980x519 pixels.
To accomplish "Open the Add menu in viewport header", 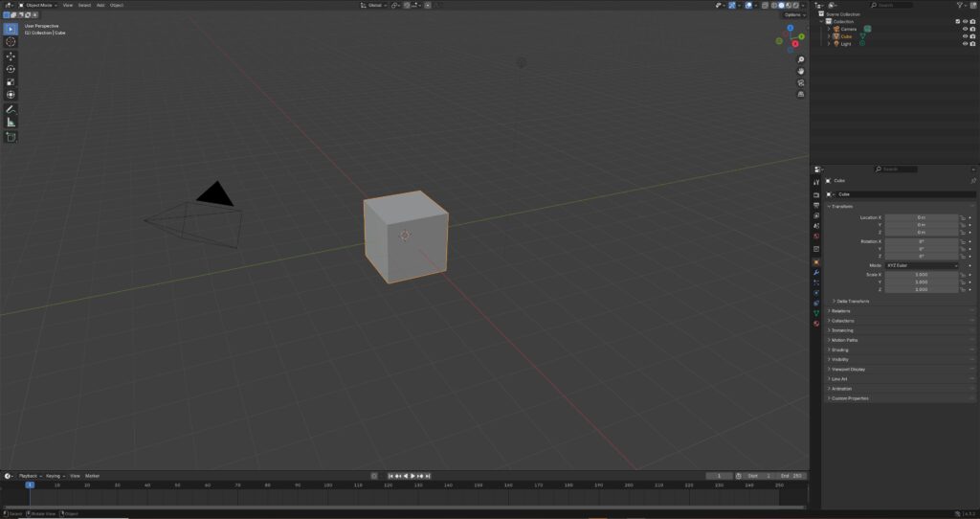I will 100,5.
